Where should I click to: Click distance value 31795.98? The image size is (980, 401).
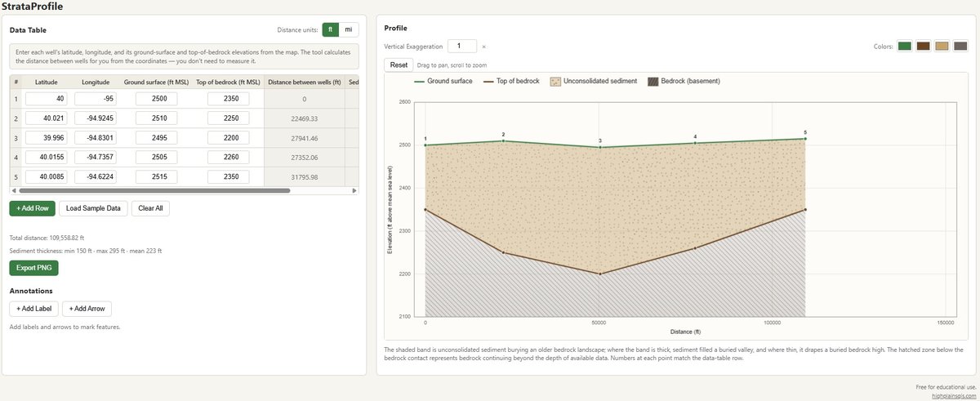(x=304, y=177)
